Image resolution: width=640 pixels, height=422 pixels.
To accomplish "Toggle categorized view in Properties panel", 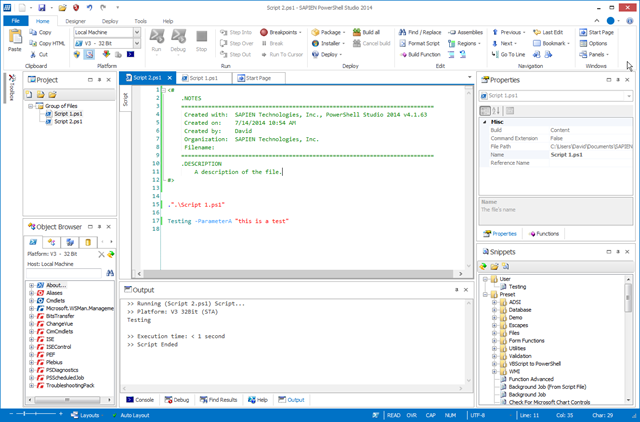I will click(485, 111).
